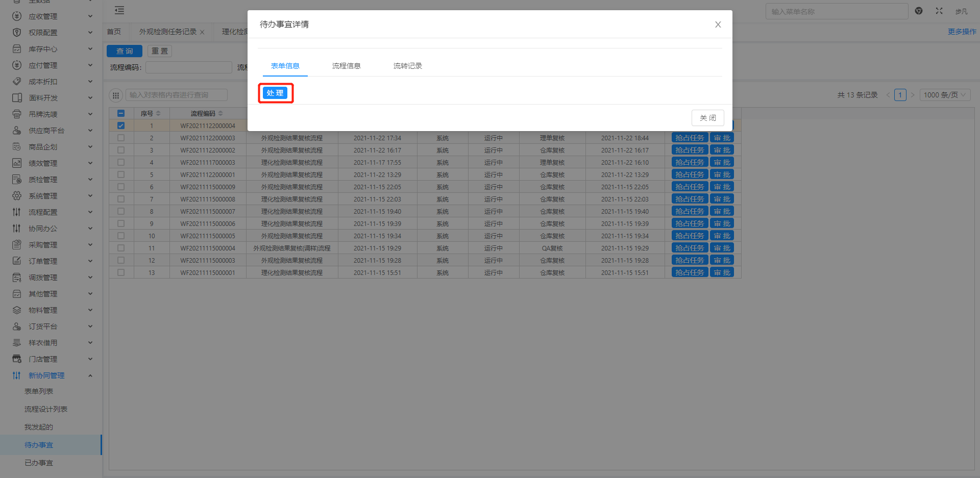Click the 系统管理 gear icon in sidebar
This screenshot has height=478, width=980.
click(17, 196)
